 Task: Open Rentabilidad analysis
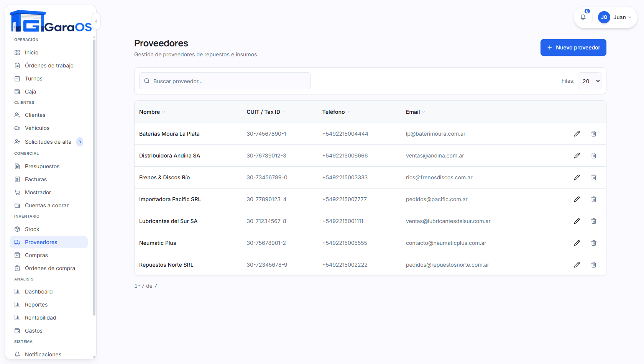pos(49,318)
